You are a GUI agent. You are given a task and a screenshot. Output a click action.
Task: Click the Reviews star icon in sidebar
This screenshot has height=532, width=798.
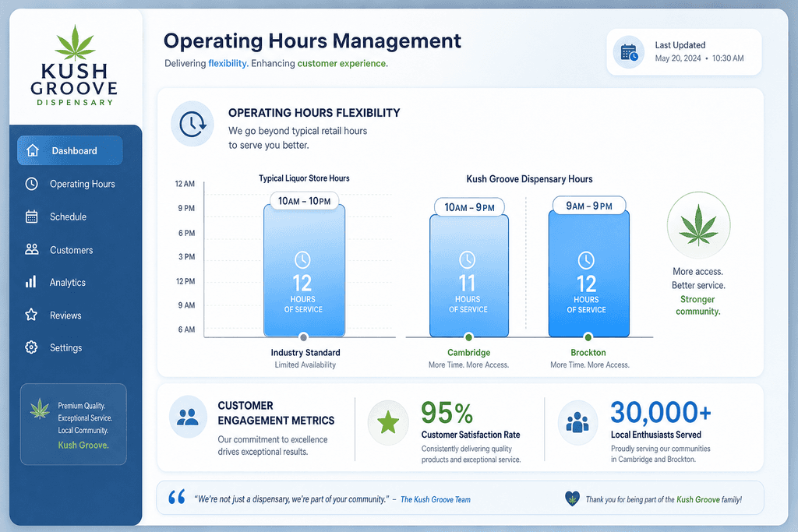coord(31,315)
